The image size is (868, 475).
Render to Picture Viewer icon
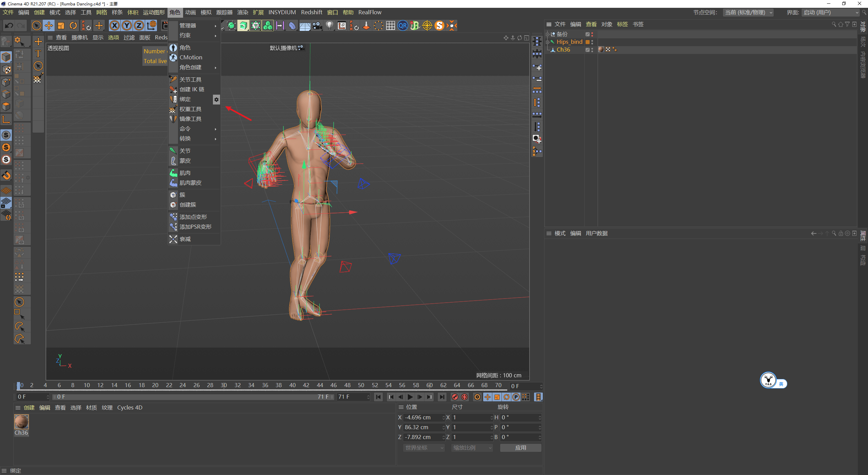pyautogui.click(x=177, y=25)
